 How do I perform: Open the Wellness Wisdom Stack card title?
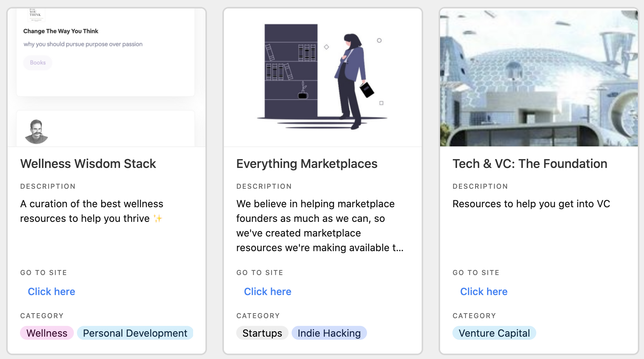point(88,164)
